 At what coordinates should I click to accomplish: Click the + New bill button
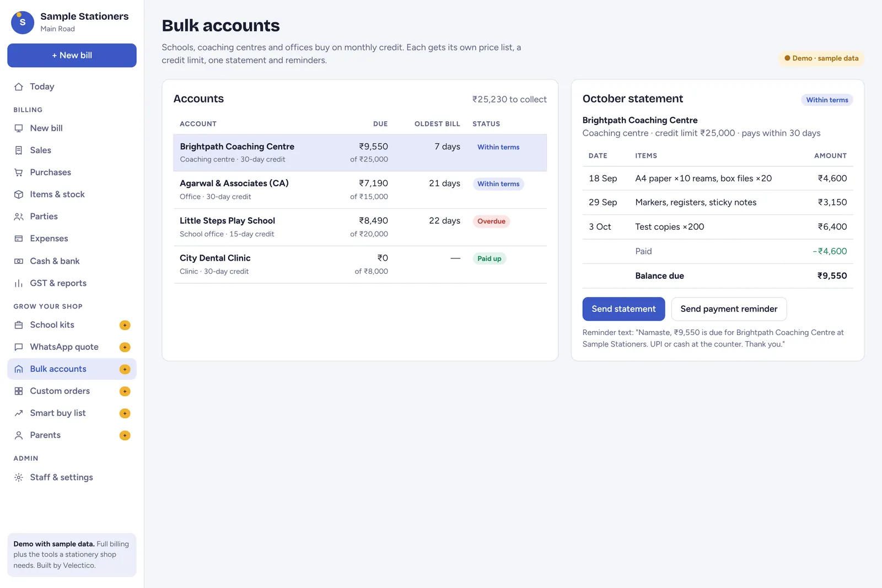tap(72, 55)
